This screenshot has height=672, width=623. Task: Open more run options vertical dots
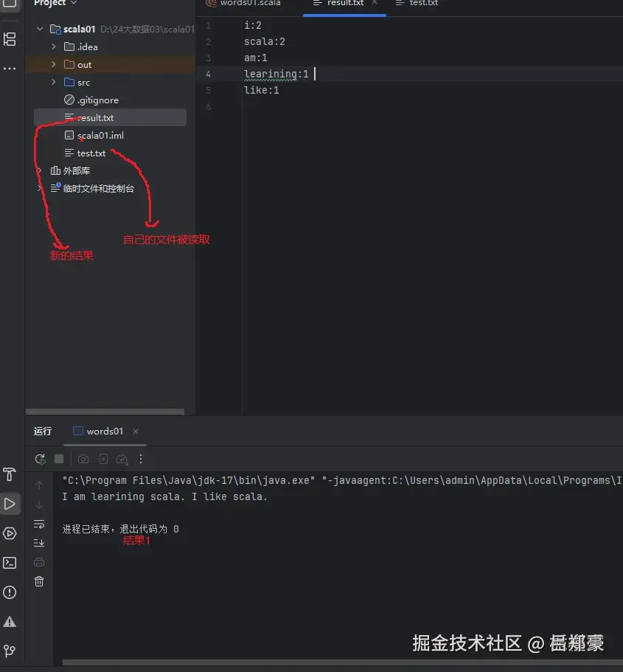[x=141, y=460]
